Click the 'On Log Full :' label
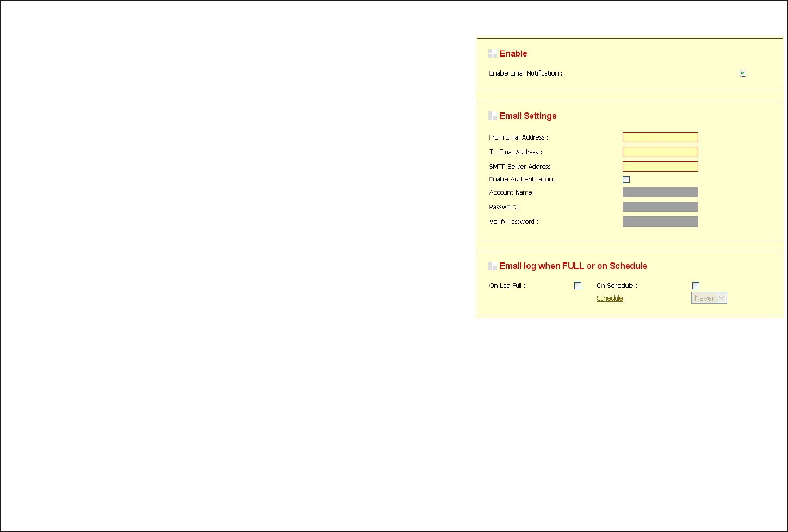The width and height of the screenshot is (788, 532). click(507, 286)
